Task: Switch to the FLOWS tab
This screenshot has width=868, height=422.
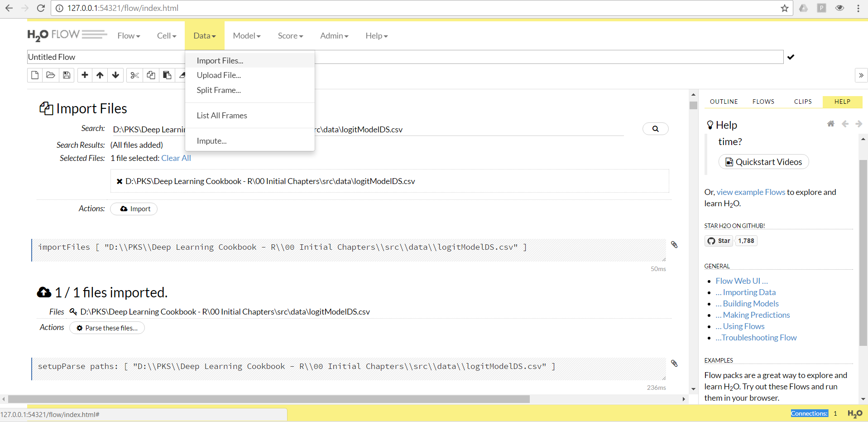Action: point(763,102)
